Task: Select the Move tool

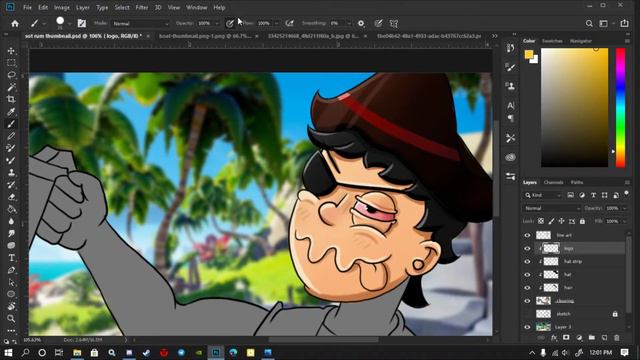Action: pos(11,51)
